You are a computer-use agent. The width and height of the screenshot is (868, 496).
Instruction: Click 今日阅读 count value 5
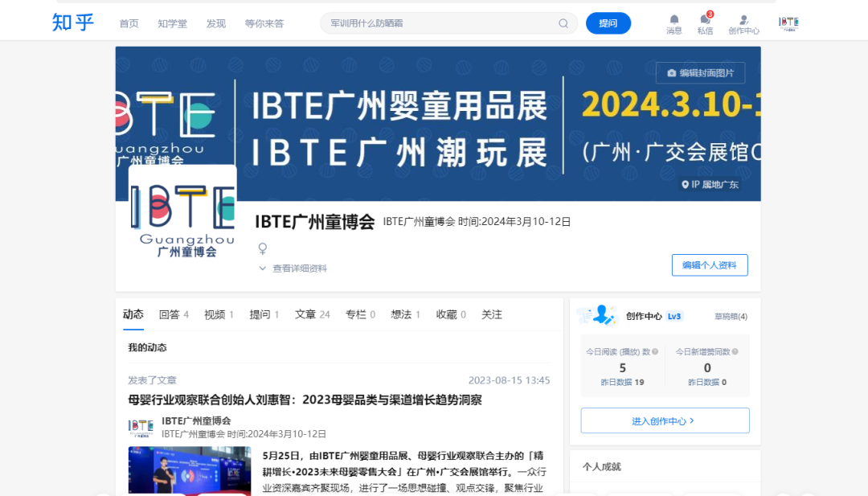(x=622, y=367)
